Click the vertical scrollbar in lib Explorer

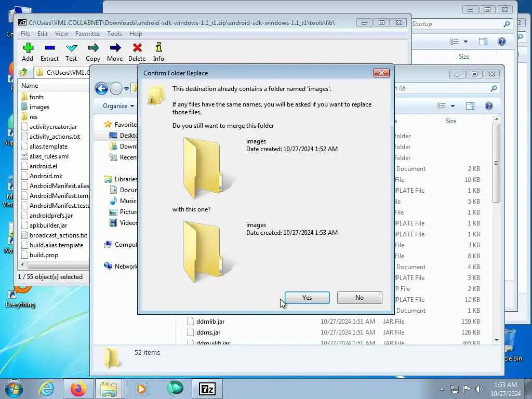496,163
